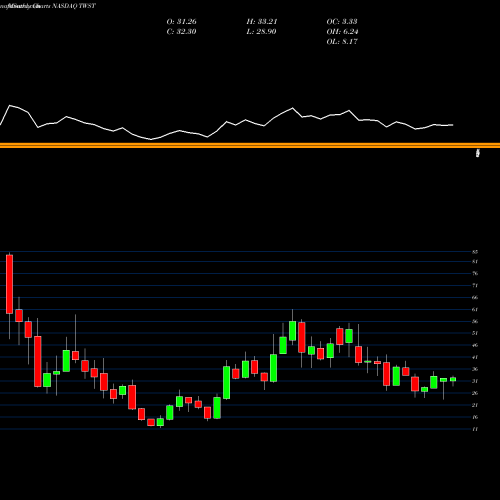Click the small vertical label below orange line
500x500 pixels.
(x=478, y=153)
